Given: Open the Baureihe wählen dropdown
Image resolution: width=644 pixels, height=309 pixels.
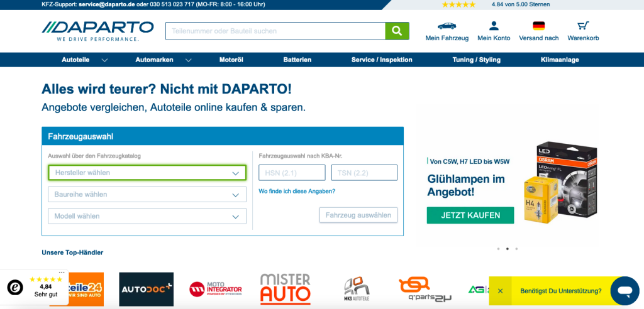Looking at the screenshot, I should pos(147,195).
